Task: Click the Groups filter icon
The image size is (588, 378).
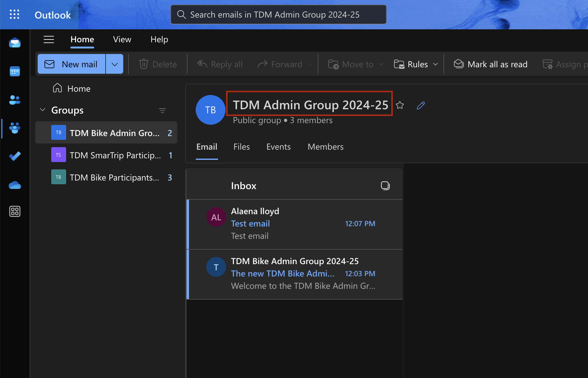Action: [162, 110]
